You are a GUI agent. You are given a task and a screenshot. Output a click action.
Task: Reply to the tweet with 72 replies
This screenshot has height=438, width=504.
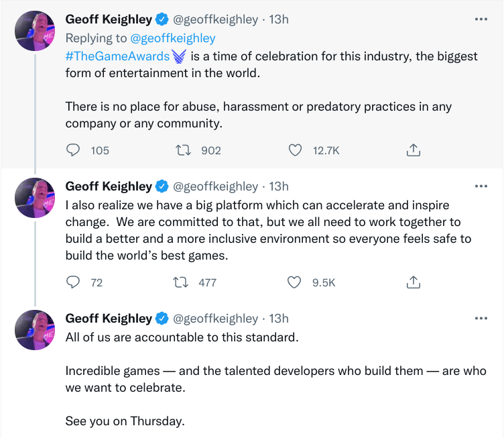pos(74,282)
